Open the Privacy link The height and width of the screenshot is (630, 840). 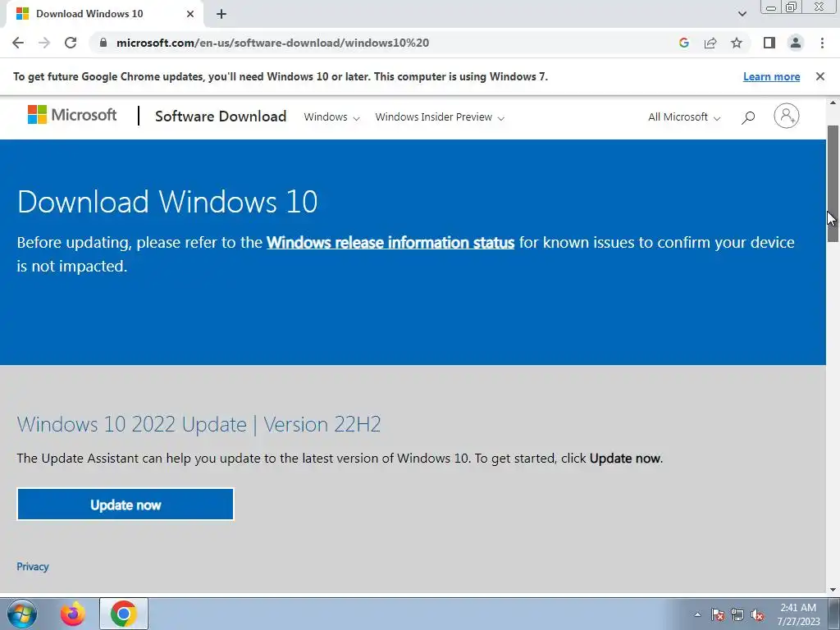pos(33,567)
